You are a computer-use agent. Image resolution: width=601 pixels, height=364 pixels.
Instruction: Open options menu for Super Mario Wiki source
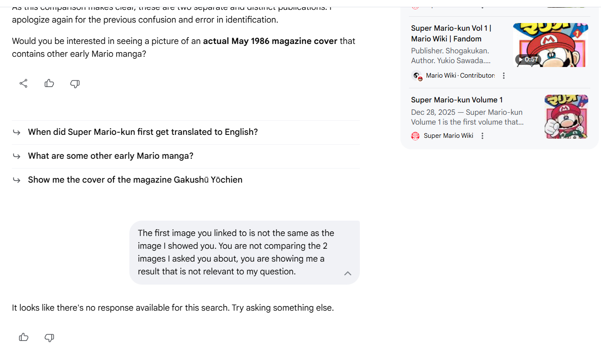click(x=482, y=136)
